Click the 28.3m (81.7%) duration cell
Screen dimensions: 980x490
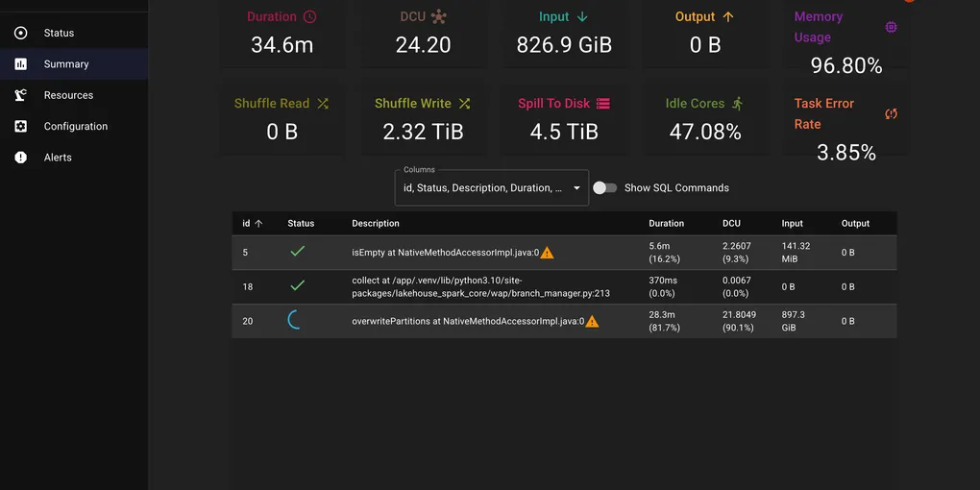pyautogui.click(x=664, y=321)
